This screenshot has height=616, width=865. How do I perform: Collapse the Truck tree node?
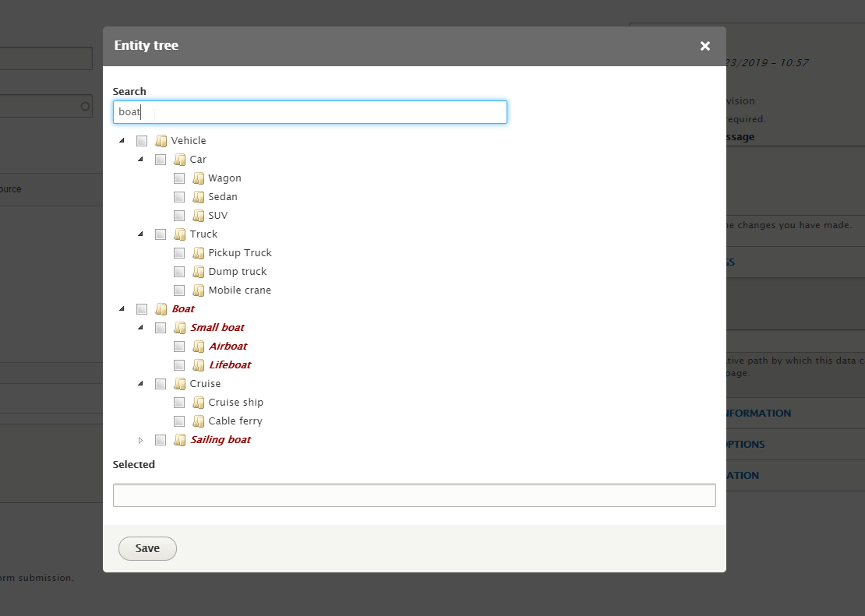click(141, 234)
